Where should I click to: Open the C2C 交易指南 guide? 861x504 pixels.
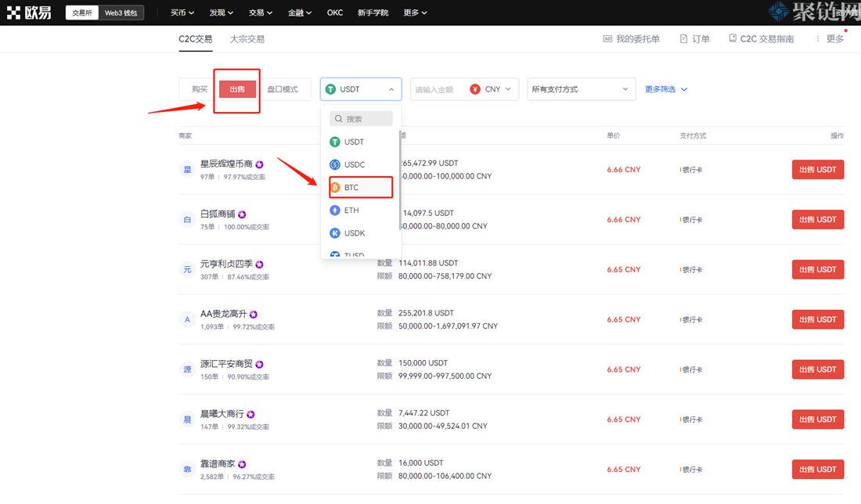[762, 39]
